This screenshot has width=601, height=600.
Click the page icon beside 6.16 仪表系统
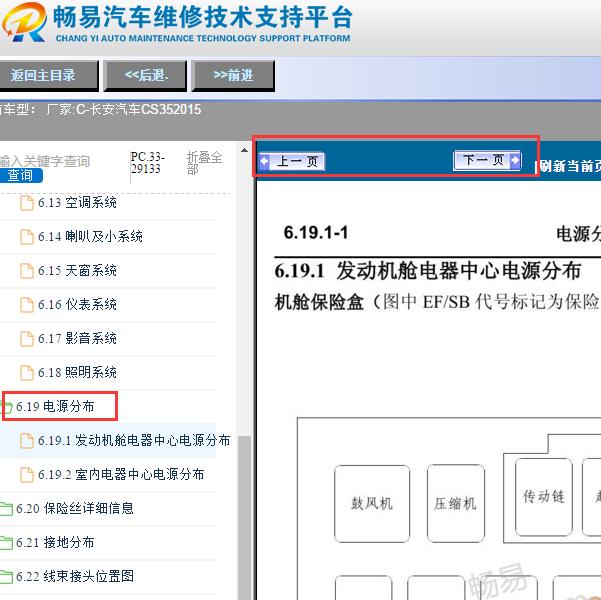26,305
